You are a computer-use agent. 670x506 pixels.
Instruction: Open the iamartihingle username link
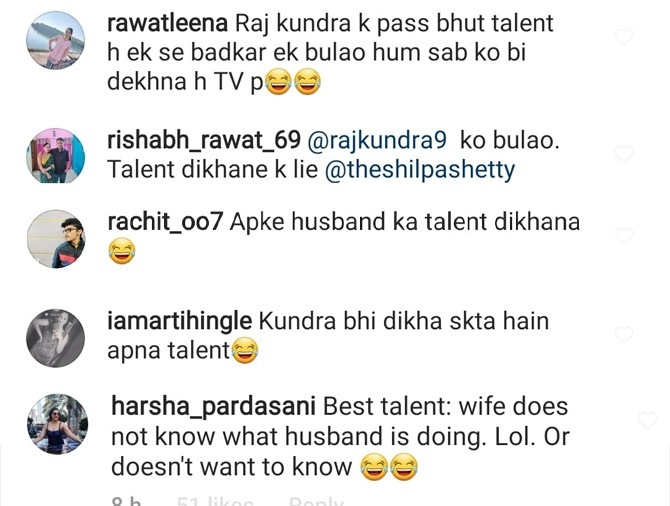point(179,321)
